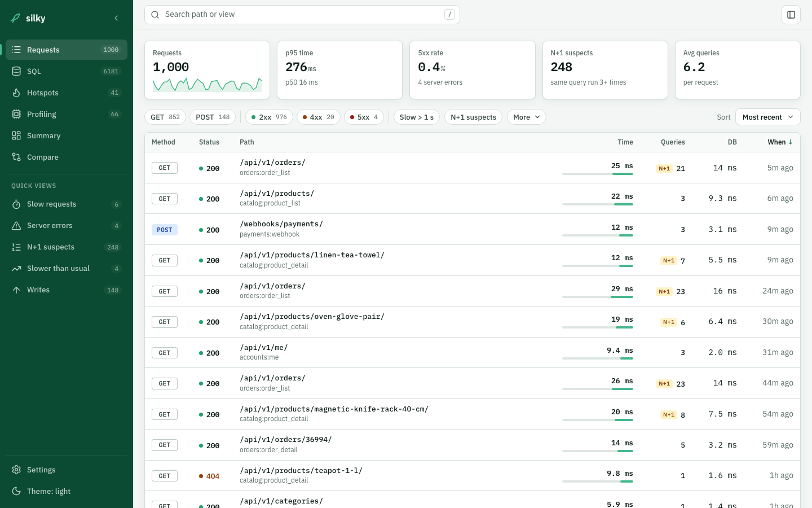The width and height of the screenshot is (812, 508).
Task: Switch Theme: light setting
Action: tap(67, 491)
